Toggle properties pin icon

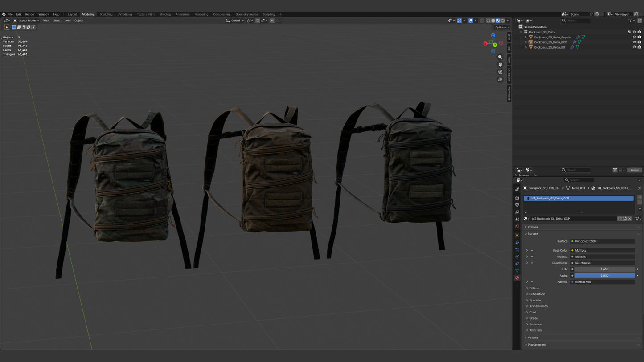point(640,188)
